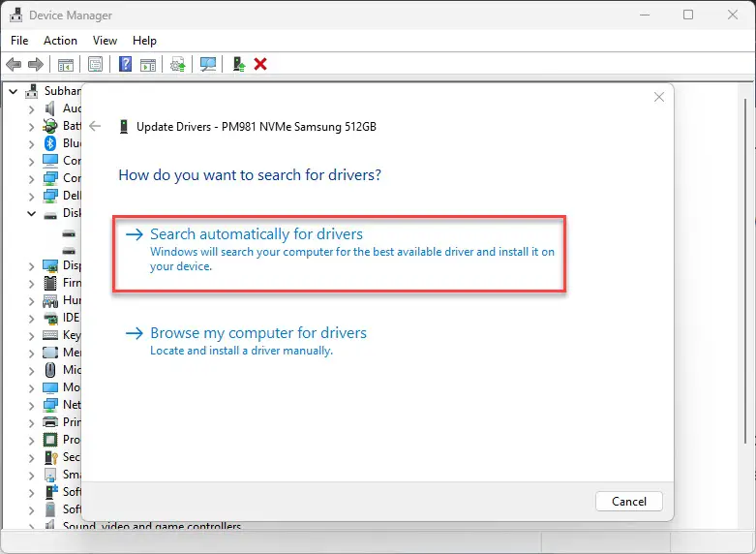Close the Update Drivers dialog with X

[x=658, y=97]
